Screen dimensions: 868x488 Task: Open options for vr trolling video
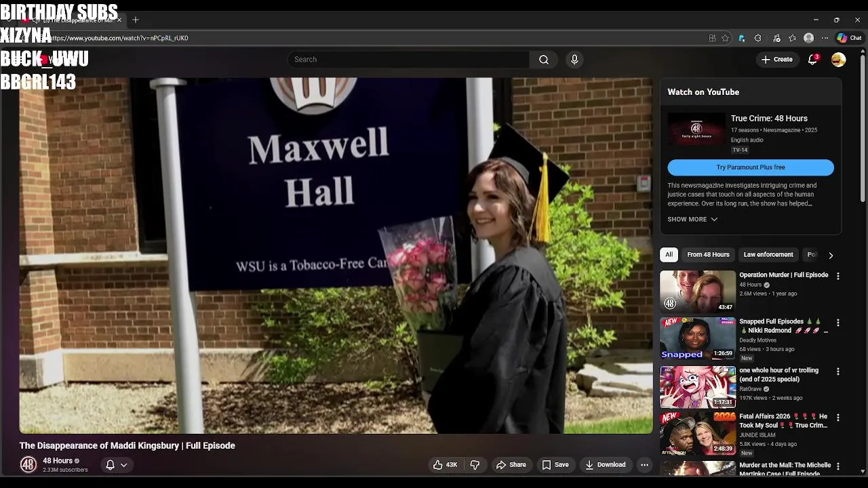coord(837,372)
